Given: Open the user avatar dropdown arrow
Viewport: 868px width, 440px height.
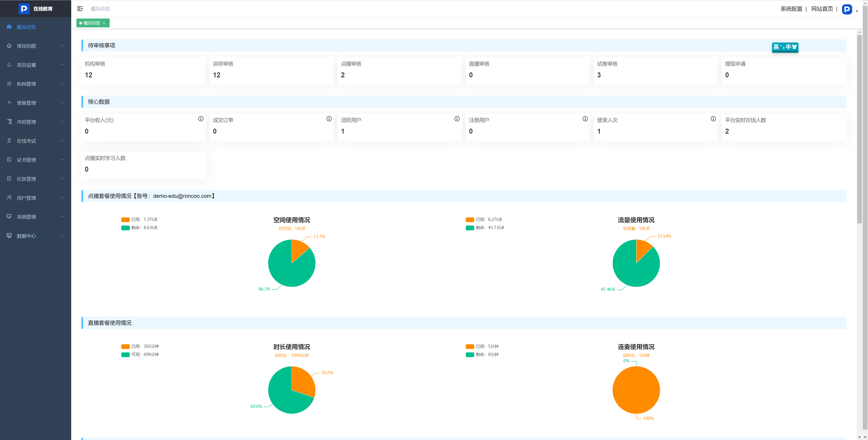Looking at the screenshot, I should (x=857, y=12).
